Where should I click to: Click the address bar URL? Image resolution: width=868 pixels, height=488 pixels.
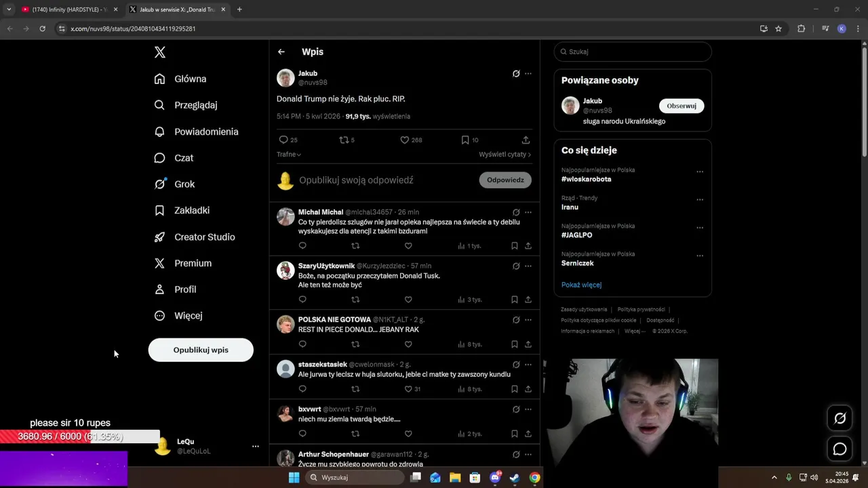tap(133, 28)
